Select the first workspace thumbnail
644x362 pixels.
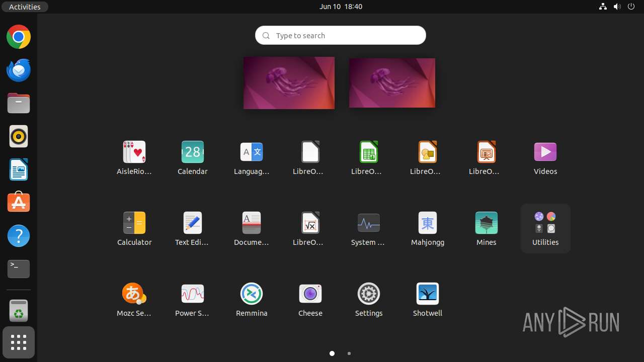coord(289,83)
